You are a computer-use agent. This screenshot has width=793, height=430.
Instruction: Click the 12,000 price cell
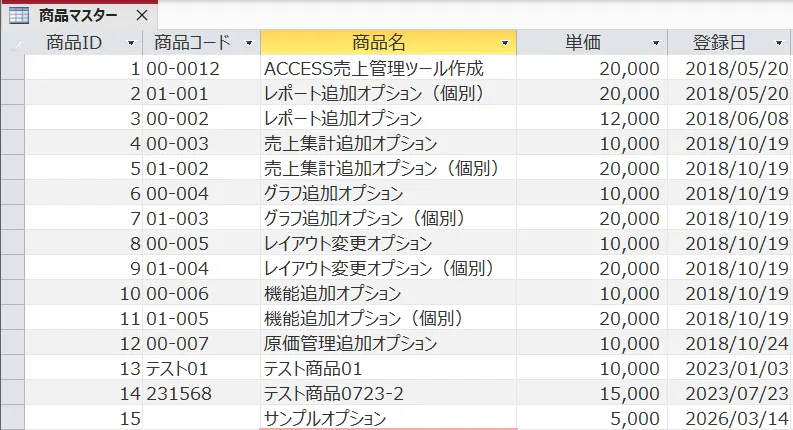pos(592,119)
